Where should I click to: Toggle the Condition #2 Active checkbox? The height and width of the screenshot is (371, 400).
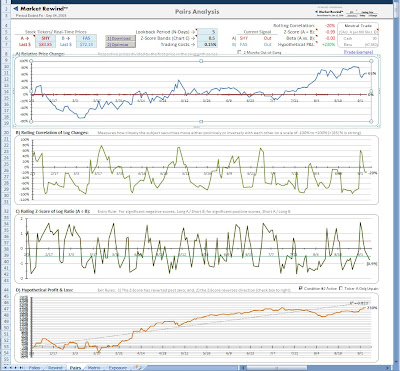300,288
